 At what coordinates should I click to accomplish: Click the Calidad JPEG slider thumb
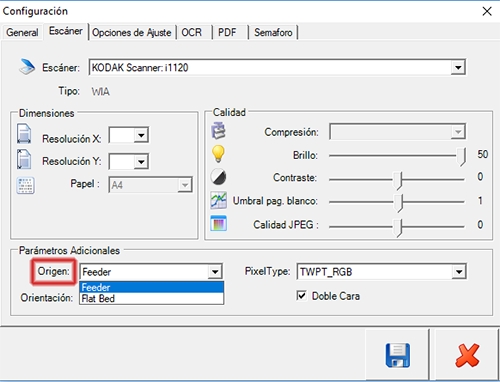coord(398,228)
